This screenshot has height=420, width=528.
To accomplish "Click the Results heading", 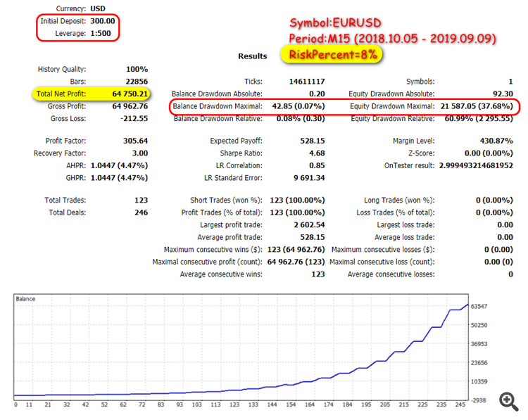I will click(253, 56).
